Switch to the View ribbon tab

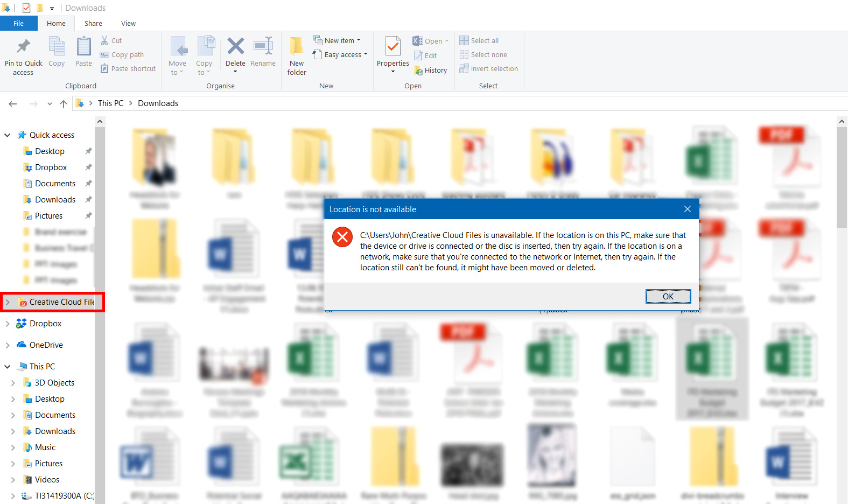coord(128,23)
